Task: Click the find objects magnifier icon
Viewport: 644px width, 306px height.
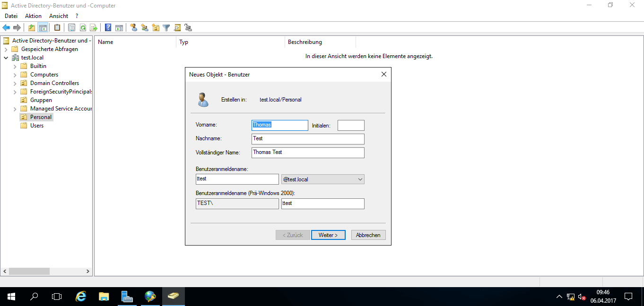Action: [177, 28]
